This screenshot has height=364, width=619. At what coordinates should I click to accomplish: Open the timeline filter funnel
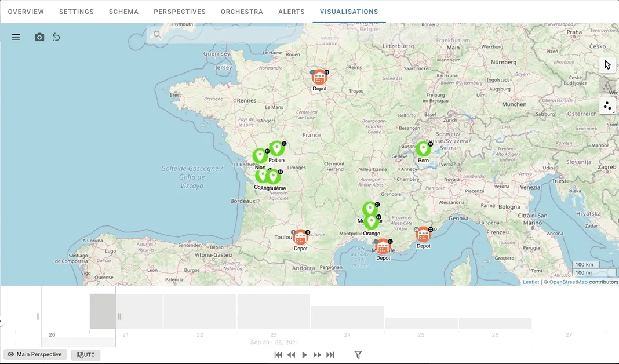(x=358, y=355)
